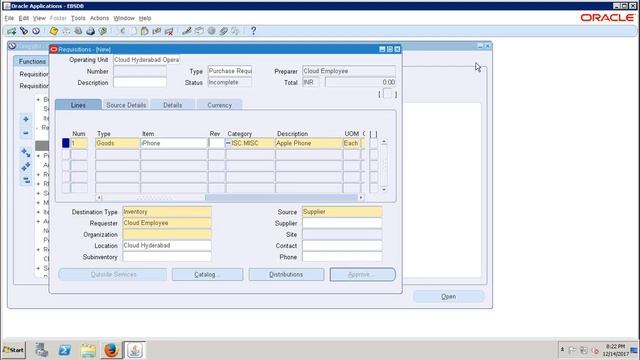Viewport: 640px width, 360px height.
Task: Click the Organization input field
Action: coord(167,234)
